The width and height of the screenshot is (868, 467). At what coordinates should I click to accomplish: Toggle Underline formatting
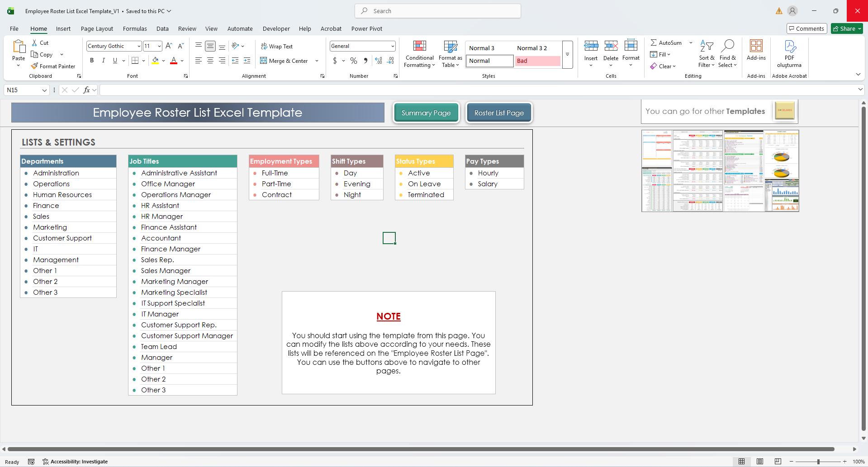point(115,61)
